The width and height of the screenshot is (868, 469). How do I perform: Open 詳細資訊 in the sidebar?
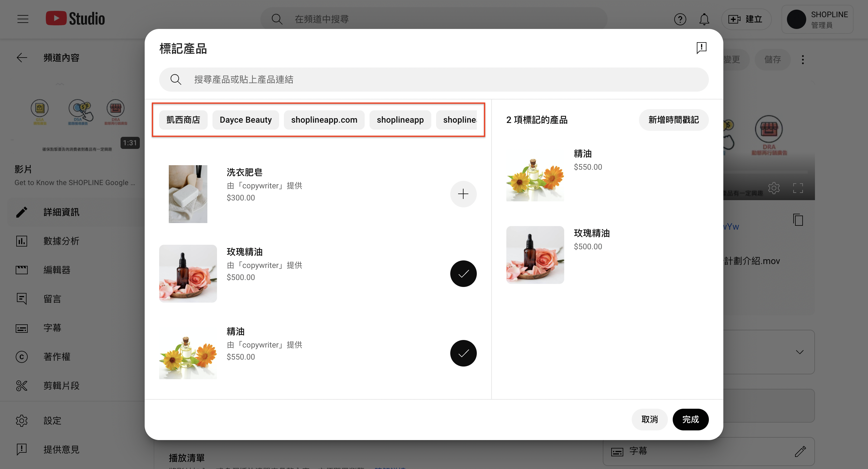click(x=76, y=212)
